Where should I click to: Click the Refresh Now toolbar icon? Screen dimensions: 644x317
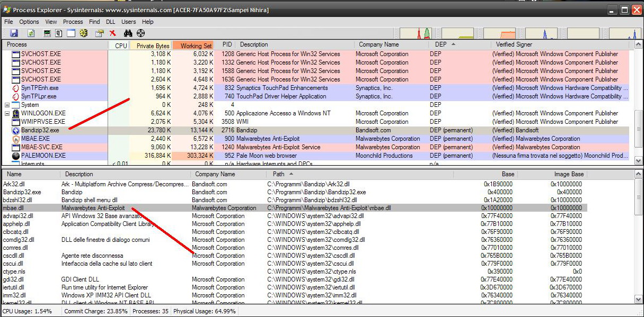31,33
